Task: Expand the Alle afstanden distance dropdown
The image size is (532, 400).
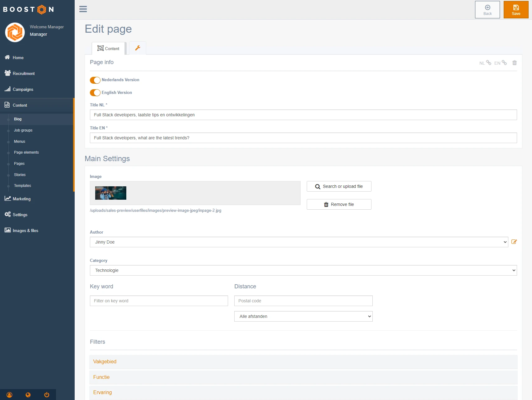Action: pos(303,316)
